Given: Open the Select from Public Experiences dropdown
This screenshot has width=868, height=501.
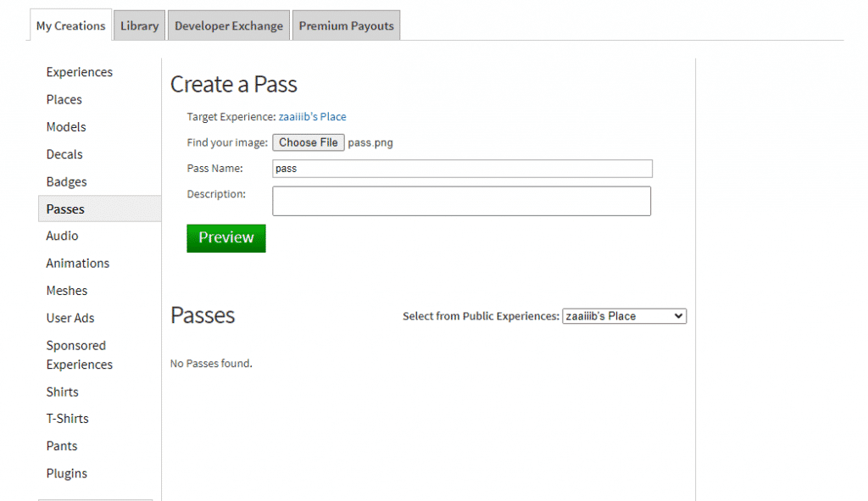Looking at the screenshot, I should 624,315.
